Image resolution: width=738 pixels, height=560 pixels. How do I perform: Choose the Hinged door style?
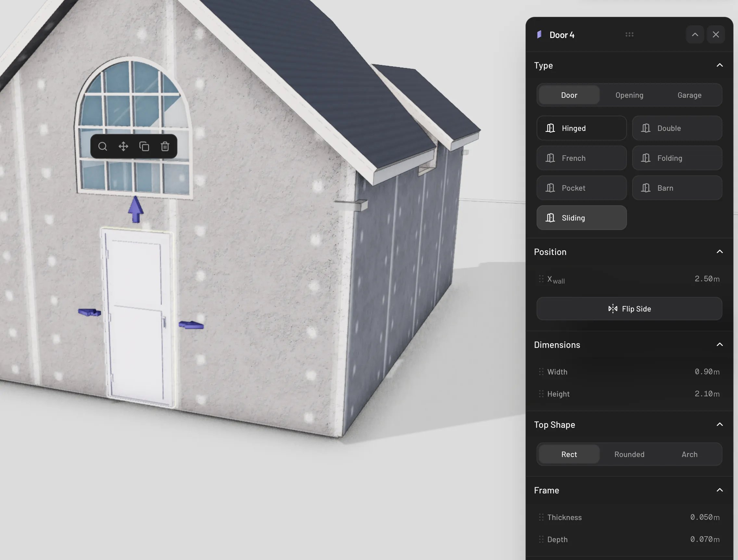coord(581,128)
